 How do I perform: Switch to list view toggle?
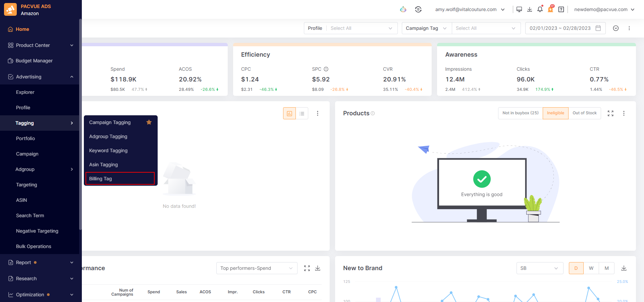point(302,114)
